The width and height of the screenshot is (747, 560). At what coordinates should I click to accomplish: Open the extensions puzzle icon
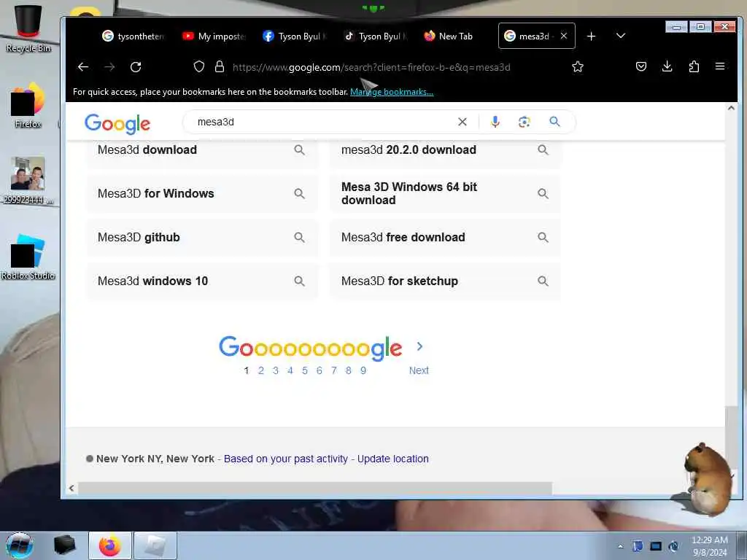pyautogui.click(x=694, y=66)
